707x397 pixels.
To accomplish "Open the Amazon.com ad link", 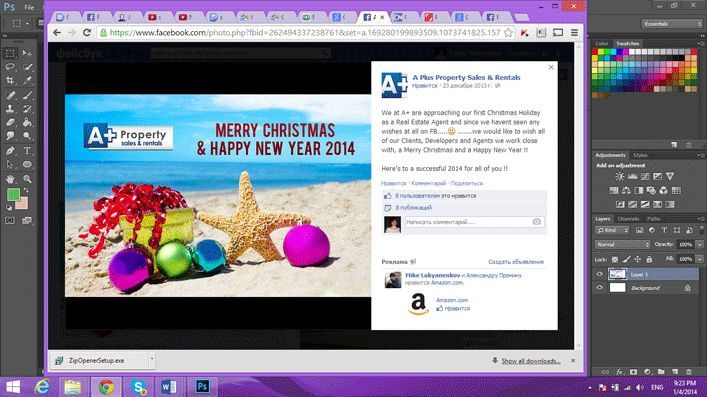I will [x=452, y=300].
